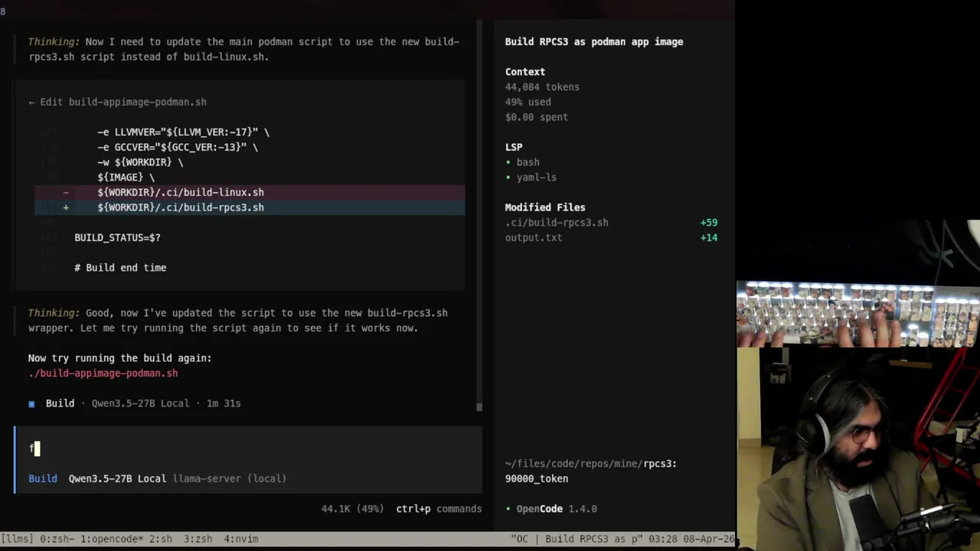Image resolution: width=980 pixels, height=551 pixels.
Task: Click the Build agent label below prompt
Action: point(43,478)
